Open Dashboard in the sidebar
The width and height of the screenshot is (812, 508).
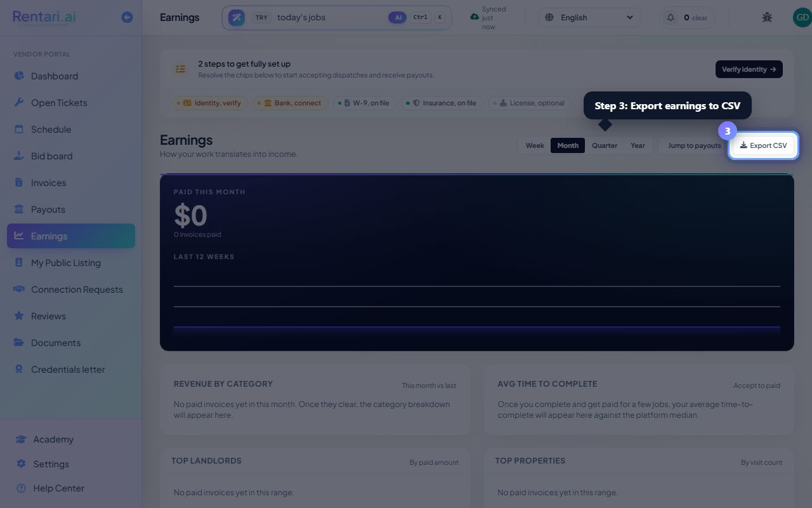coord(71,76)
